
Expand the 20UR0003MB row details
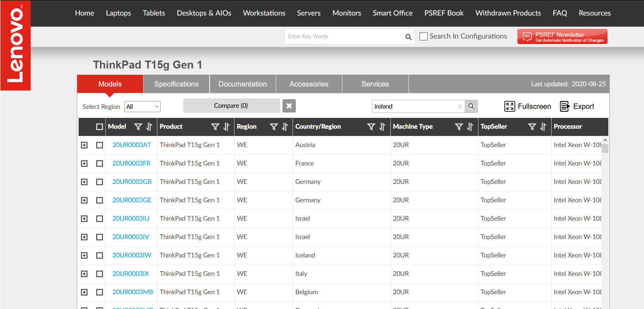[84, 292]
